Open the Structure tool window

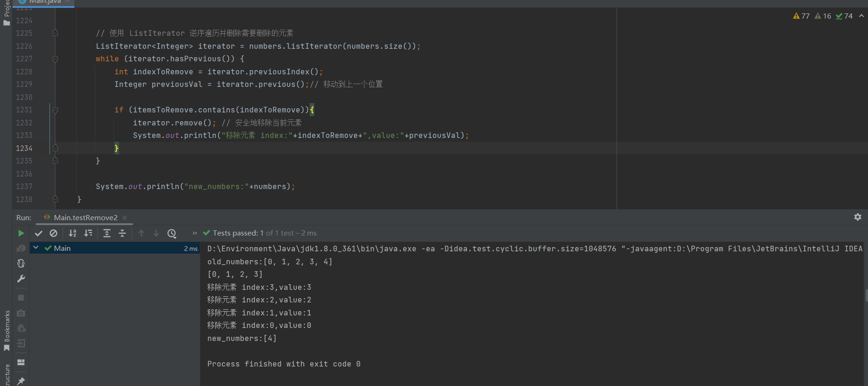tap(7, 374)
